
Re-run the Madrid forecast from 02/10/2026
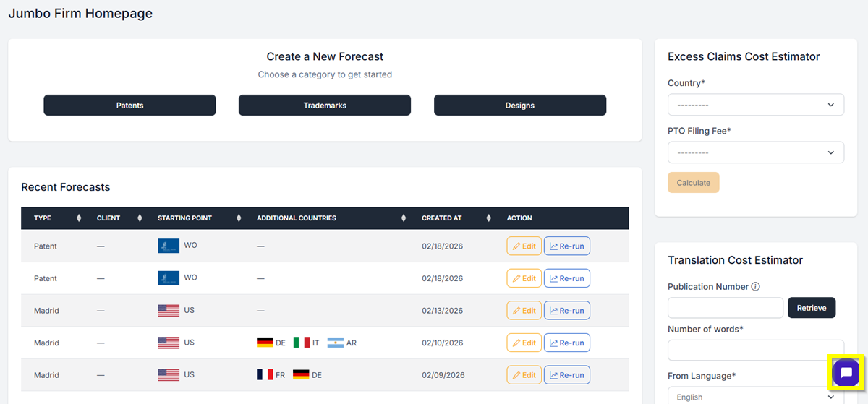click(567, 343)
